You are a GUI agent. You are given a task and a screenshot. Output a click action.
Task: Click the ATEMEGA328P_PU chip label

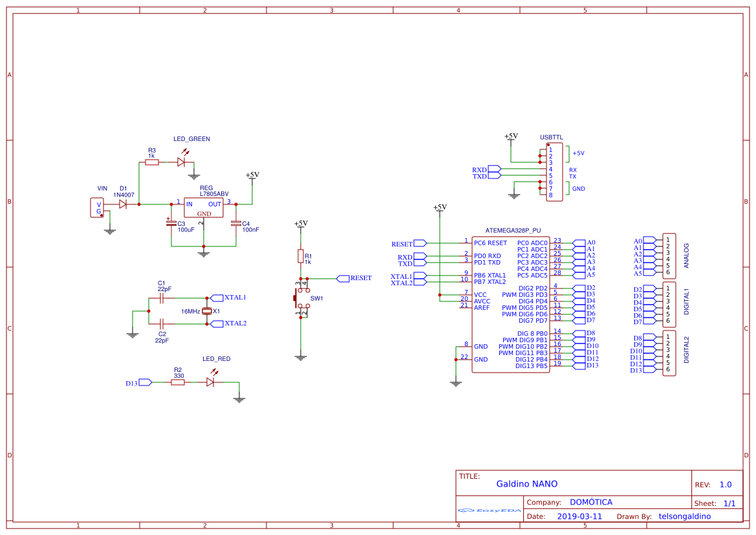(x=512, y=230)
